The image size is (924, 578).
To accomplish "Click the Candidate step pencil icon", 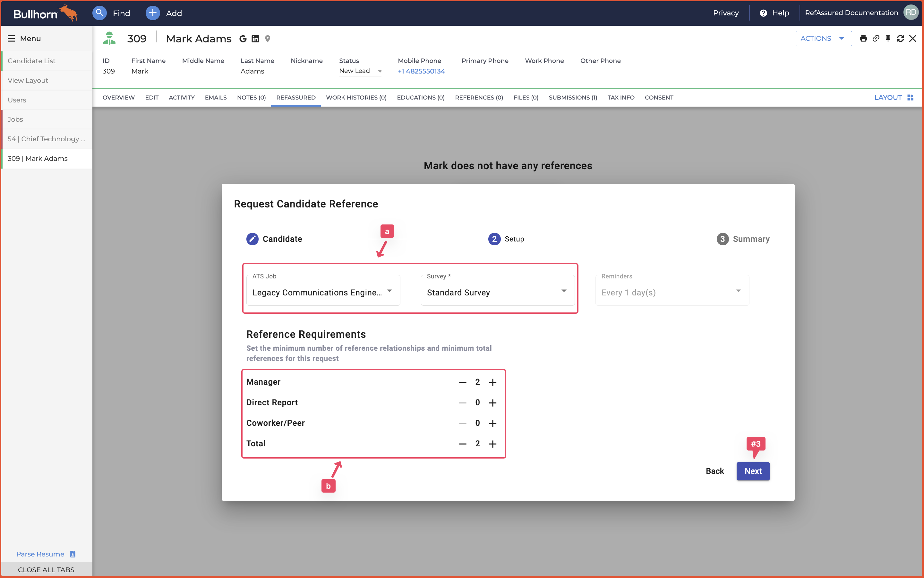I will 252,239.
